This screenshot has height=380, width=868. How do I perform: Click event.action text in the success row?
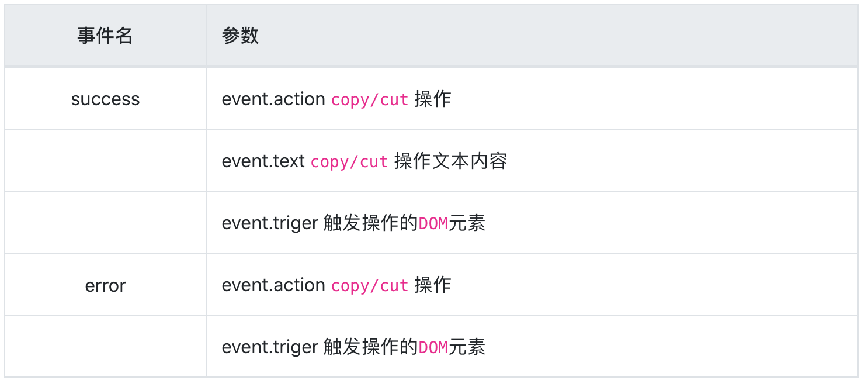pos(273,99)
